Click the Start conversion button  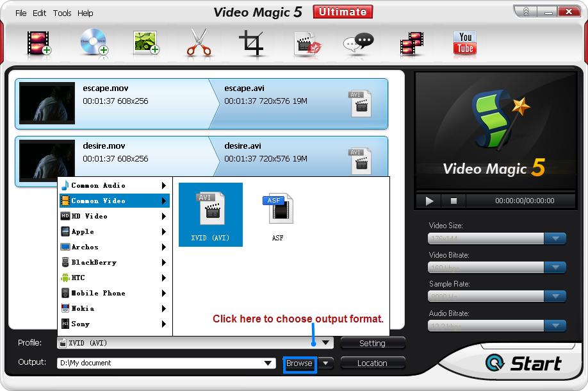pyautogui.click(x=524, y=363)
